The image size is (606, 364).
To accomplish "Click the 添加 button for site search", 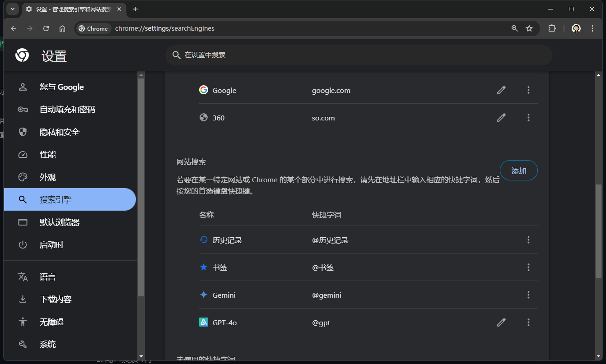I will coord(518,170).
